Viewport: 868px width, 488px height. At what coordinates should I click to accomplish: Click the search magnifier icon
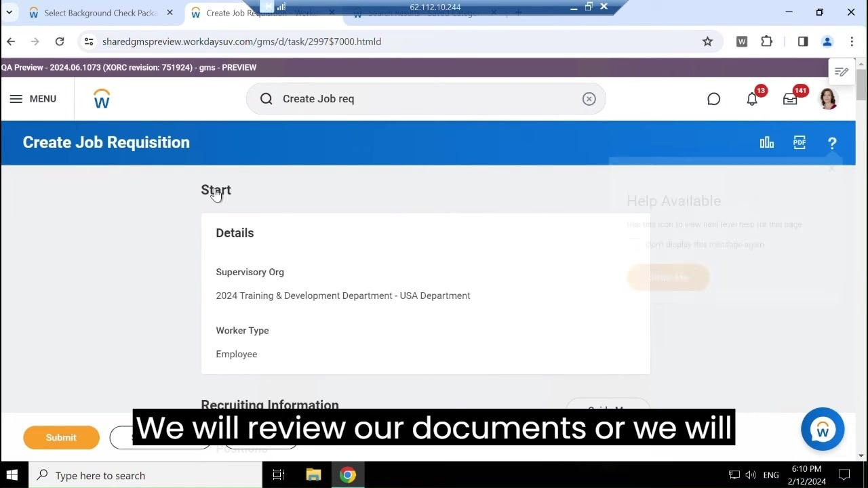pyautogui.click(x=267, y=99)
